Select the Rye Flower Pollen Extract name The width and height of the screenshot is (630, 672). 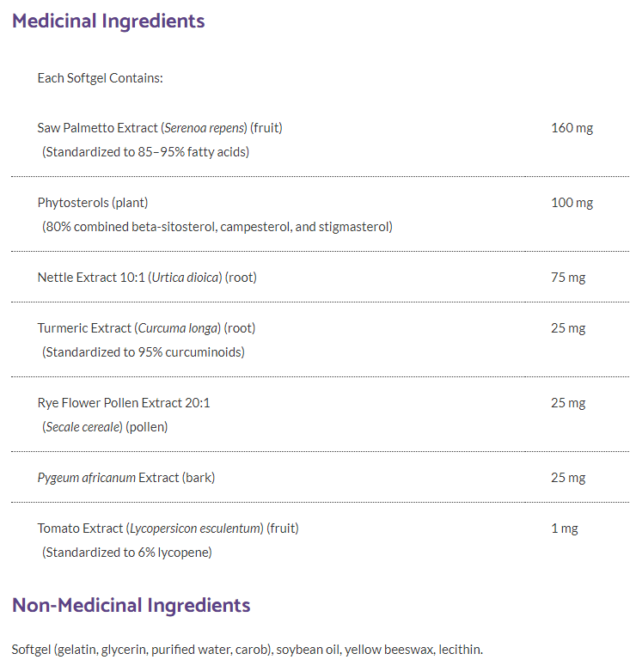[x=124, y=403]
